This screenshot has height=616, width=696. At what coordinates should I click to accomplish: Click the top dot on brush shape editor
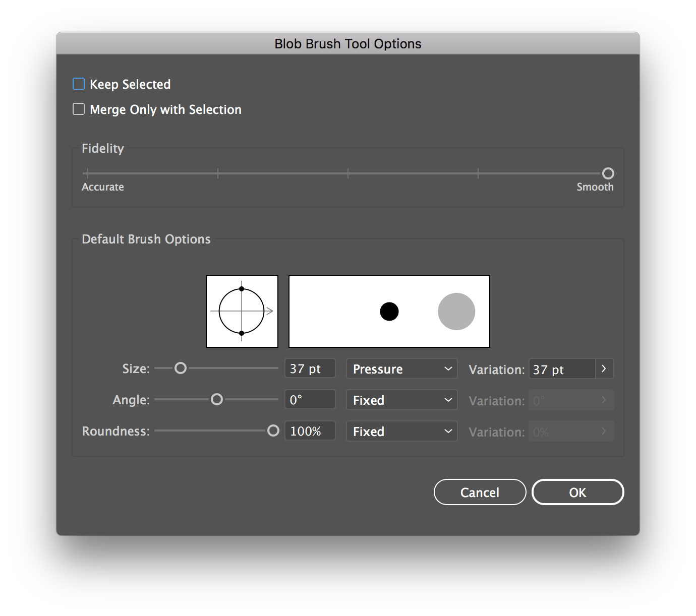click(x=242, y=289)
